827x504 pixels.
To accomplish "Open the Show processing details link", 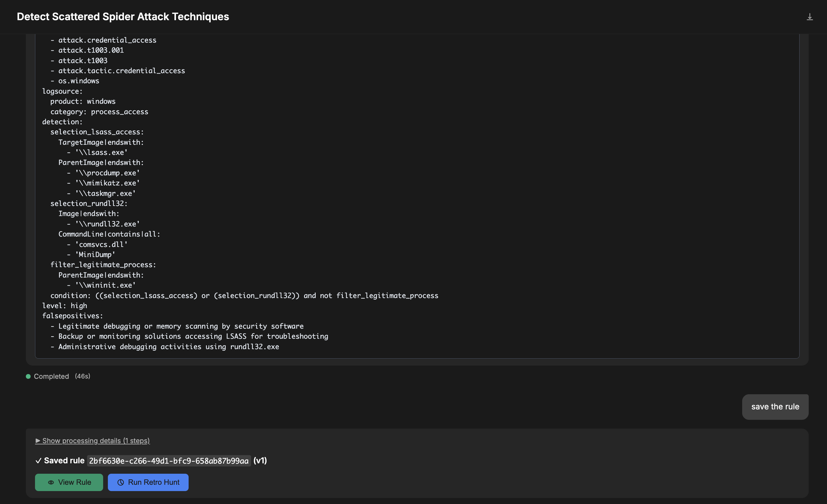I will click(x=96, y=441).
